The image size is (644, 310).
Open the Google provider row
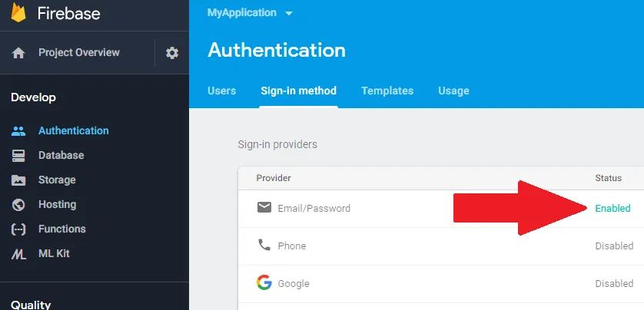click(293, 283)
